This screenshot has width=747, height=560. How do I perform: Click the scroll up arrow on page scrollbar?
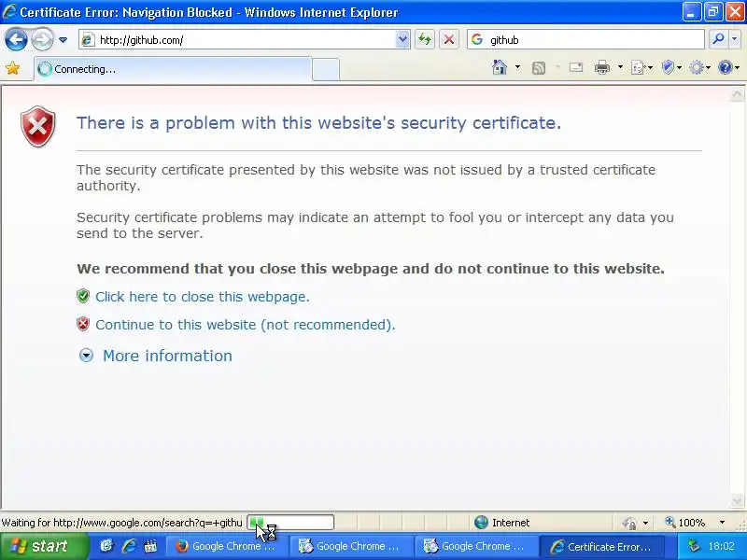pos(737,95)
